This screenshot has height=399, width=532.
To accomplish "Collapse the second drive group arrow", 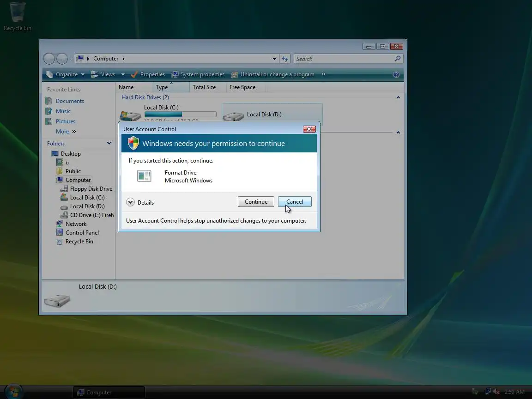I will [x=399, y=133].
